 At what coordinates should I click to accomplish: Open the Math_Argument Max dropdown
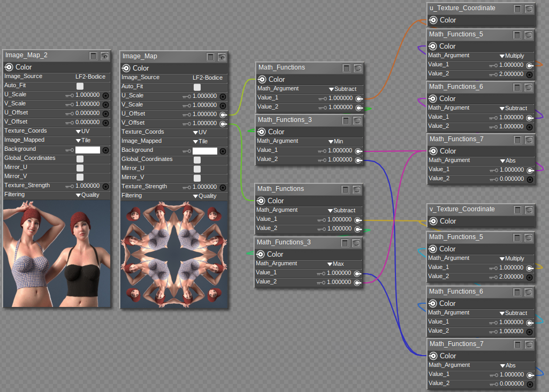336,264
